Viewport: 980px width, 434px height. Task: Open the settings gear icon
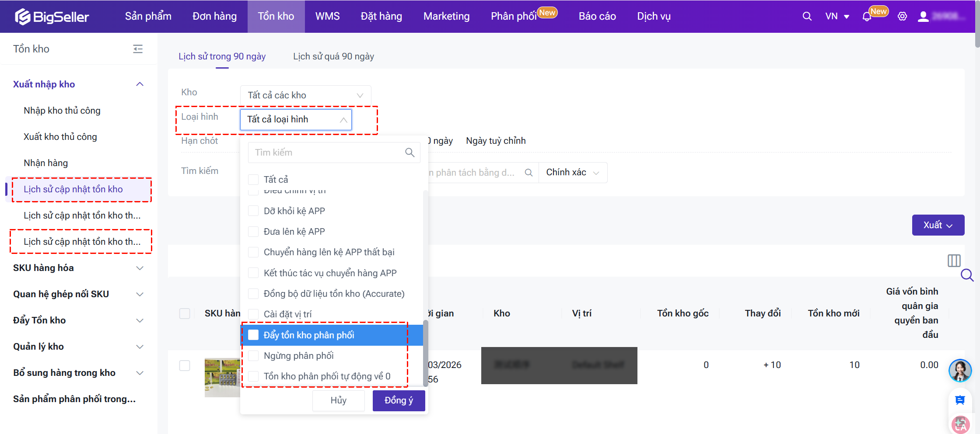click(x=902, y=17)
